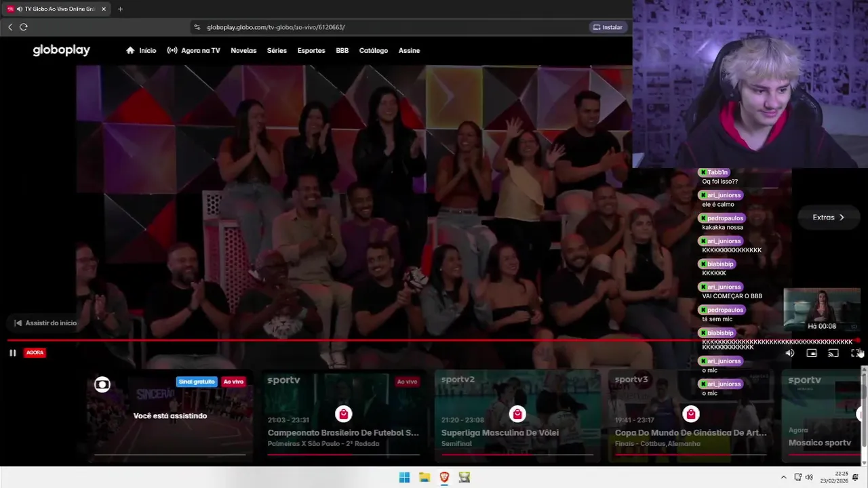Click pedropaulos 'kakakka nossa' chat message name
Viewport: 868px width, 488px height.
point(725,218)
